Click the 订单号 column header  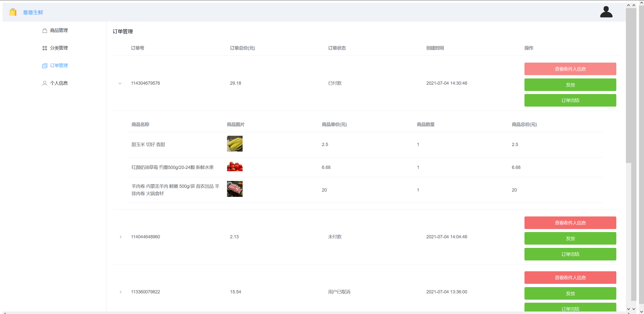pos(138,48)
